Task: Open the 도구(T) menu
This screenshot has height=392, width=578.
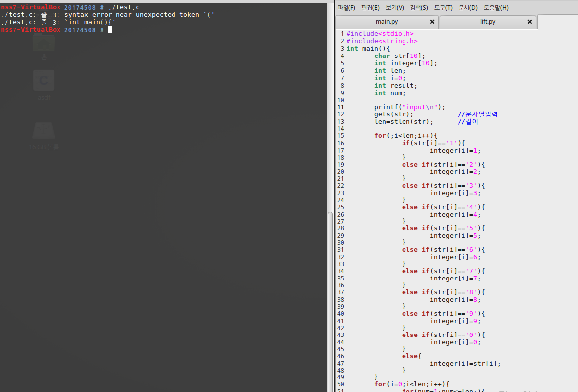Action: pos(443,8)
